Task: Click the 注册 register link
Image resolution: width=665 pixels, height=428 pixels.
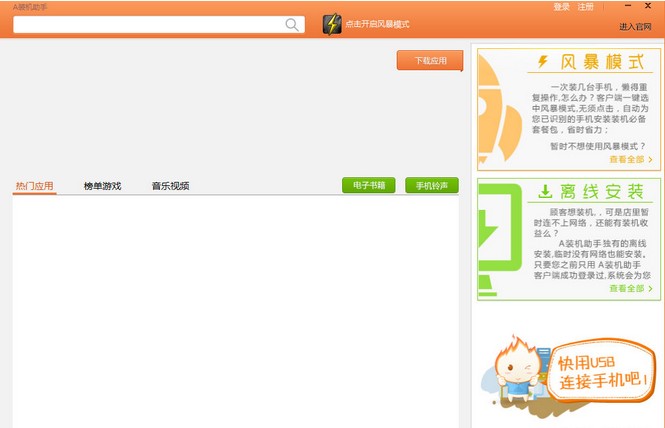Action: [585, 7]
